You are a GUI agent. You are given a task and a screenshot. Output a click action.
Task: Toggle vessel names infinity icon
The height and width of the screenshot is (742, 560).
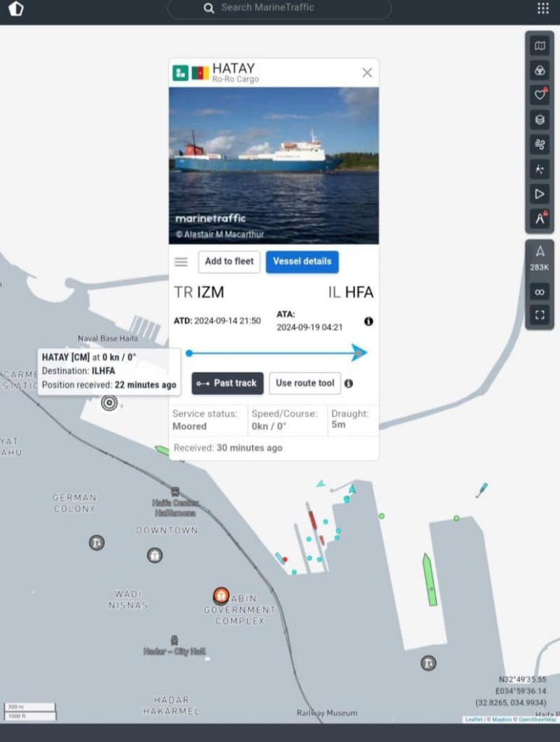[x=540, y=292]
